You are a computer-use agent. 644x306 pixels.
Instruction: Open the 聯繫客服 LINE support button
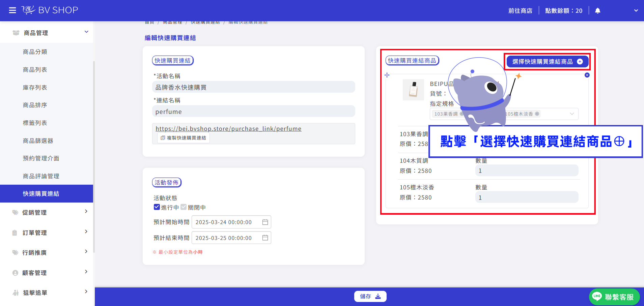click(614, 297)
